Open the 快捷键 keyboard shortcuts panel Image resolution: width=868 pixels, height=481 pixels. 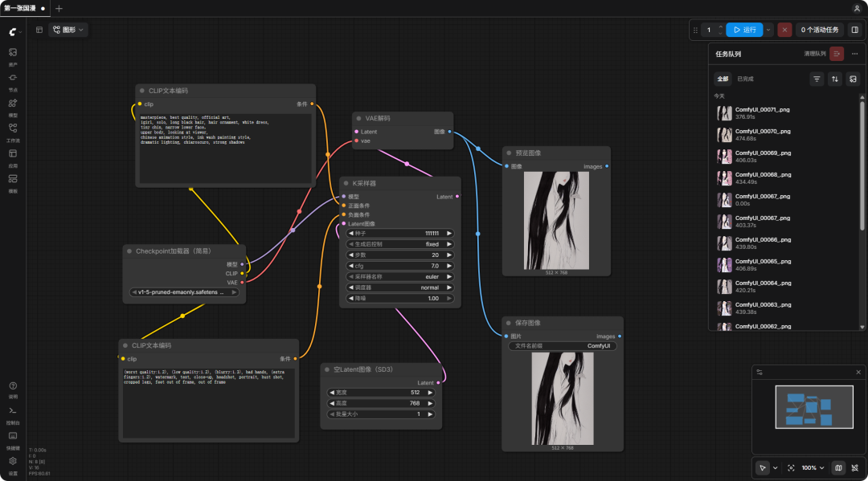13,440
